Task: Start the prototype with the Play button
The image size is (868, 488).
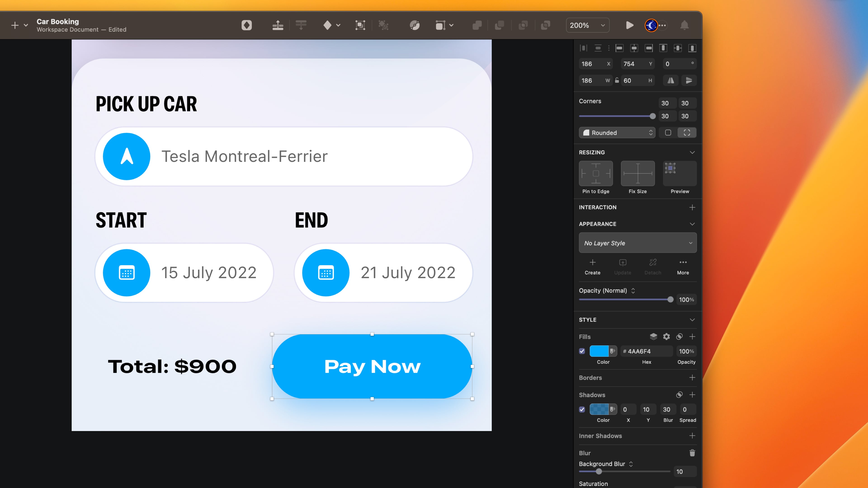Action: coord(630,25)
